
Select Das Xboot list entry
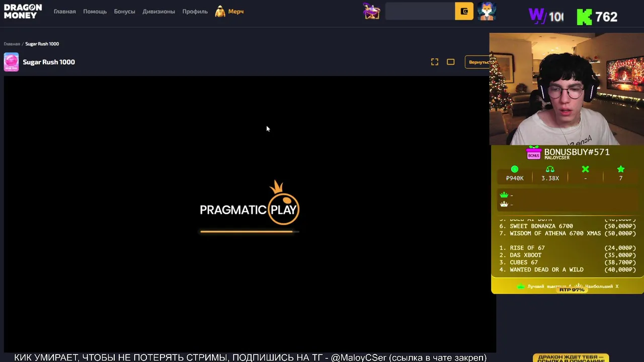(x=568, y=255)
